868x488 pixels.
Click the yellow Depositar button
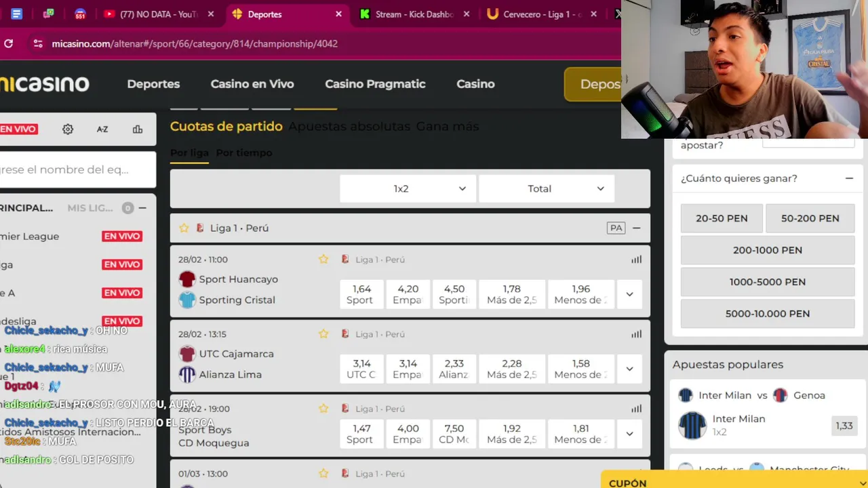[593, 84]
